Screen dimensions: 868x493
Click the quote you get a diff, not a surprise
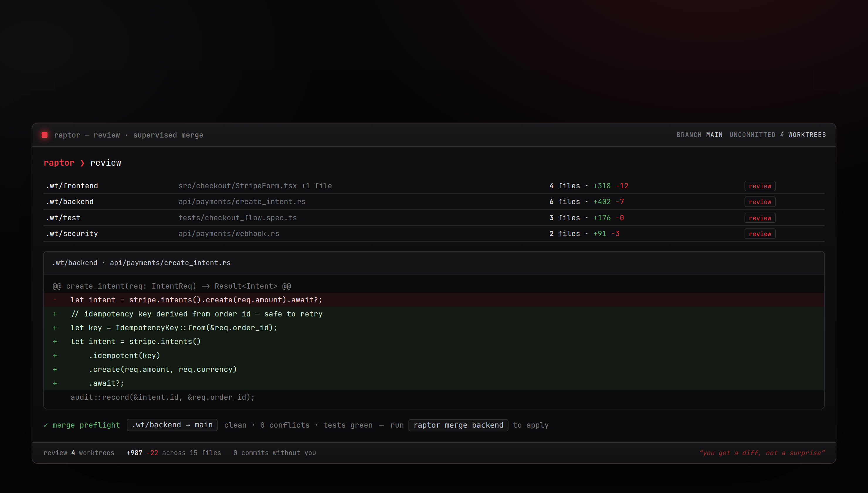[762, 453]
